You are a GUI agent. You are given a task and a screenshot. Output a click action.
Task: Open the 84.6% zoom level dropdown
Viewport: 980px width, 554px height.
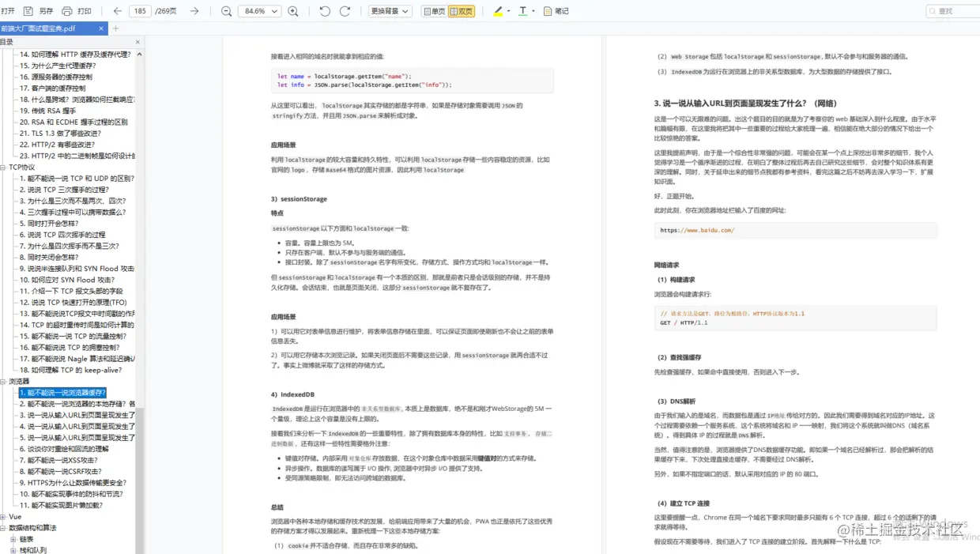(x=260, y=11)
